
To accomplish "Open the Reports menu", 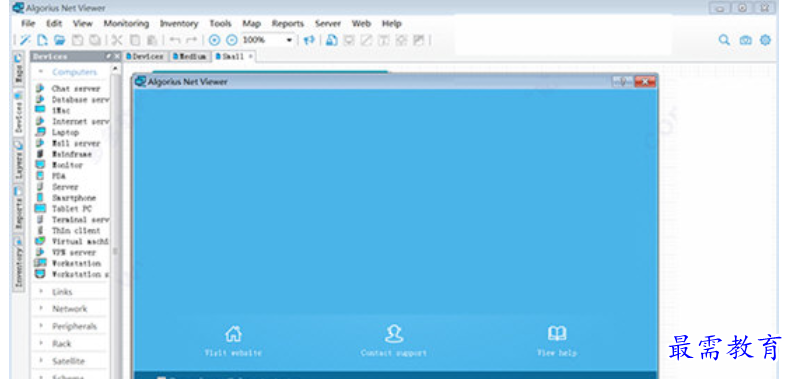I will 288,23.
